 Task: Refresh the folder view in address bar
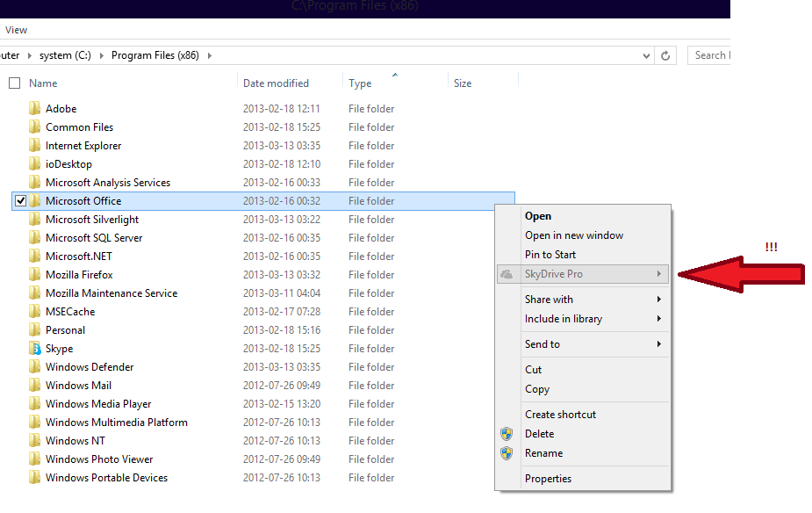(666, 55)
